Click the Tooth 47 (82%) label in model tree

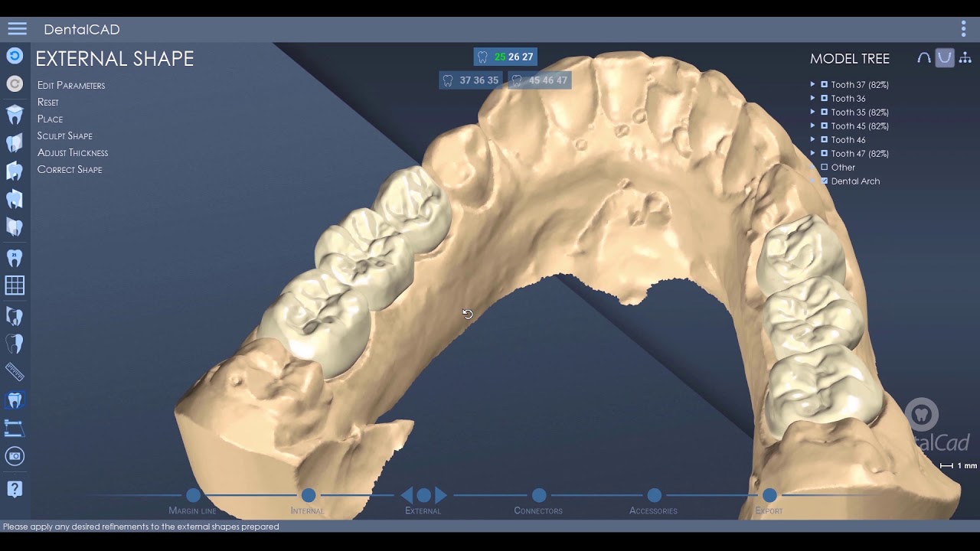pos(860,154)
